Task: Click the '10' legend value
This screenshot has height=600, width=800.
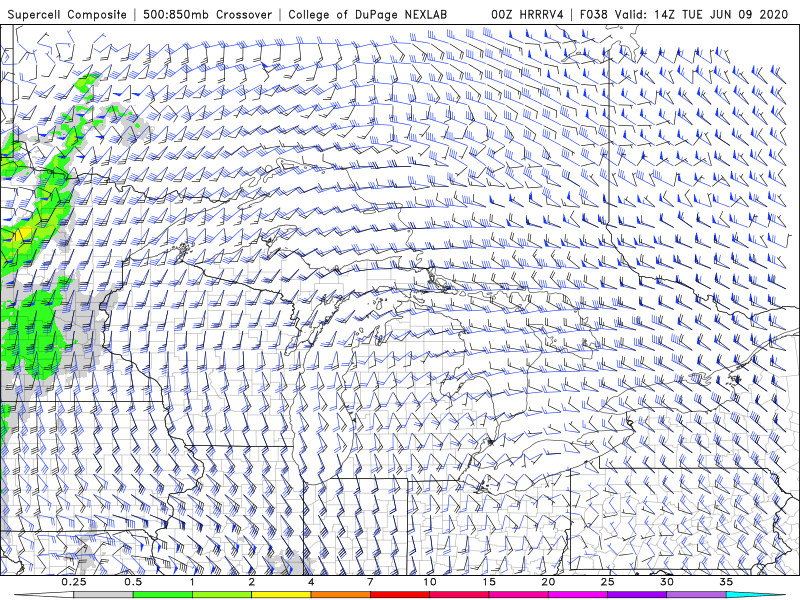Action: (430, 582)
